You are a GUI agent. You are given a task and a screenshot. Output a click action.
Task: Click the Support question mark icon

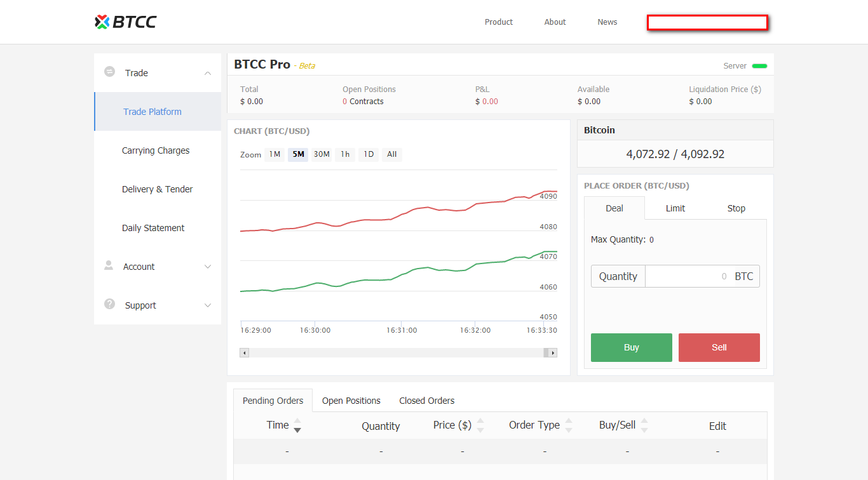point(109,304)
